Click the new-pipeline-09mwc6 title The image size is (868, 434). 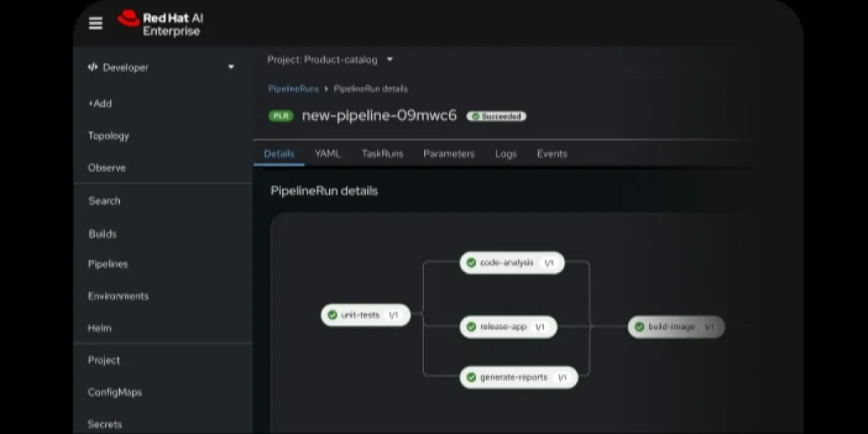point(379,116)
